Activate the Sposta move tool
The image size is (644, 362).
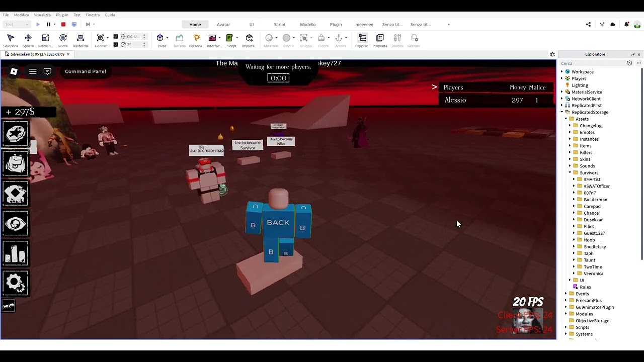(28, 41)
